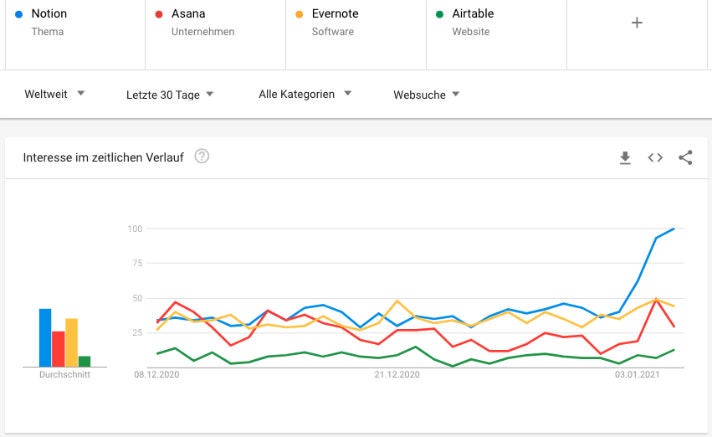Open the Websuche search type dropdown
This screenshot has height=437, width=712.
(426, 94)
